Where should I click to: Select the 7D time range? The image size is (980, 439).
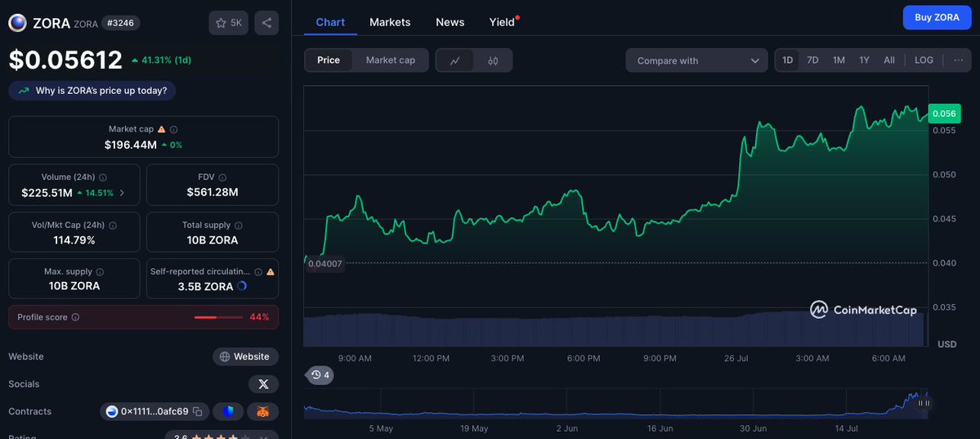[x=812, y=60]
